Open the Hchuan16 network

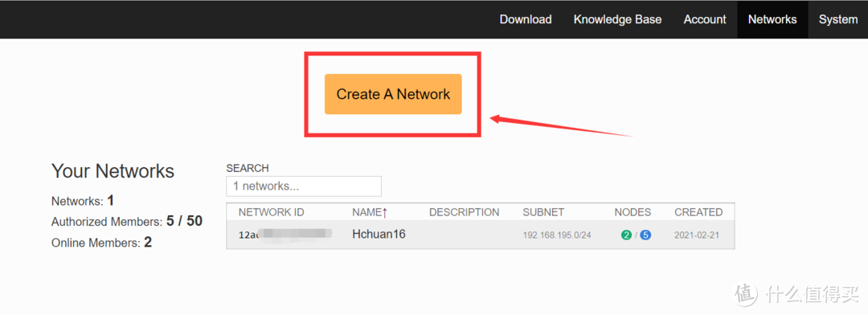(379, 234)
